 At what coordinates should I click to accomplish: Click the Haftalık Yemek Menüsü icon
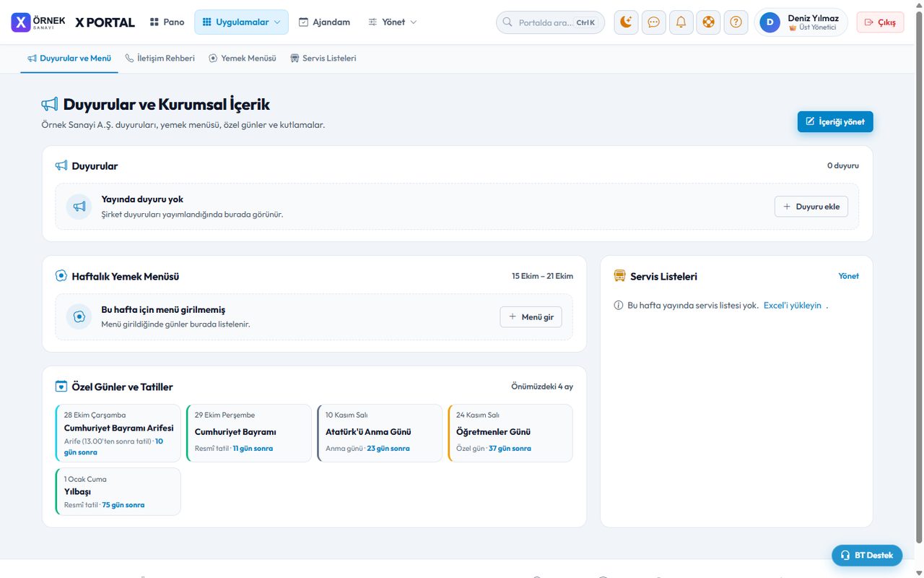(x=61, y=276)
